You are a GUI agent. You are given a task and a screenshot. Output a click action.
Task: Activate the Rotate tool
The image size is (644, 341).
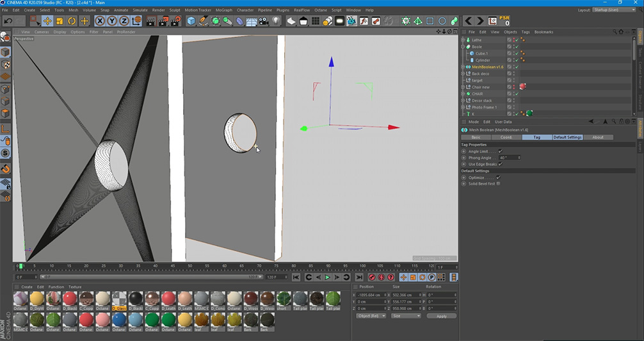point(72,21)
